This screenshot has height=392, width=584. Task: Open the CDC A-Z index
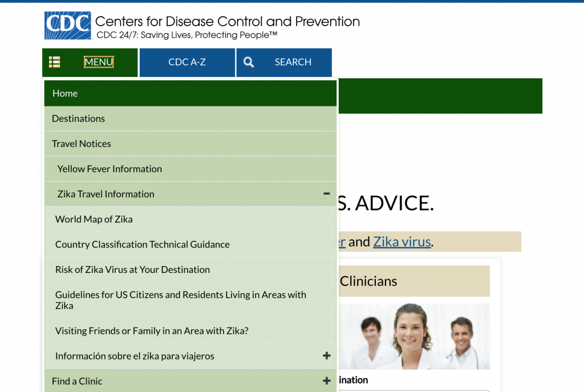tap(187, 62)
